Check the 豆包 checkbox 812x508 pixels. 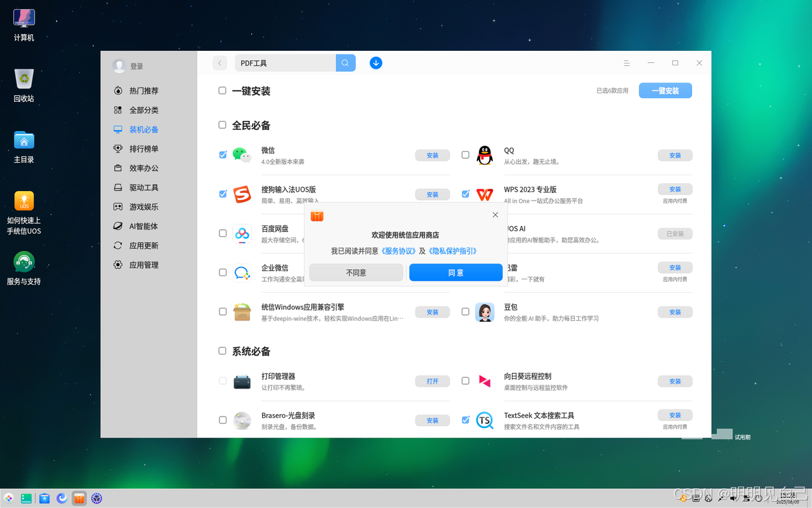tap(466, 312)
